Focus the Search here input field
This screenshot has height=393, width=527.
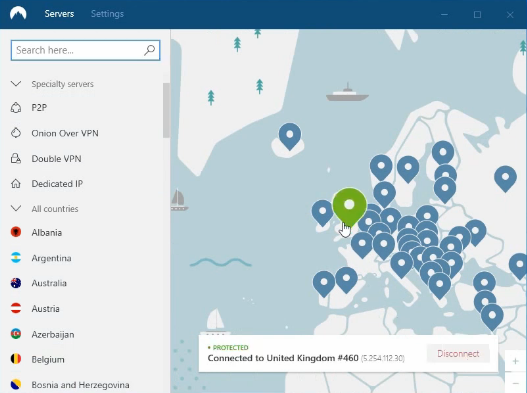(x=85, y=50)
